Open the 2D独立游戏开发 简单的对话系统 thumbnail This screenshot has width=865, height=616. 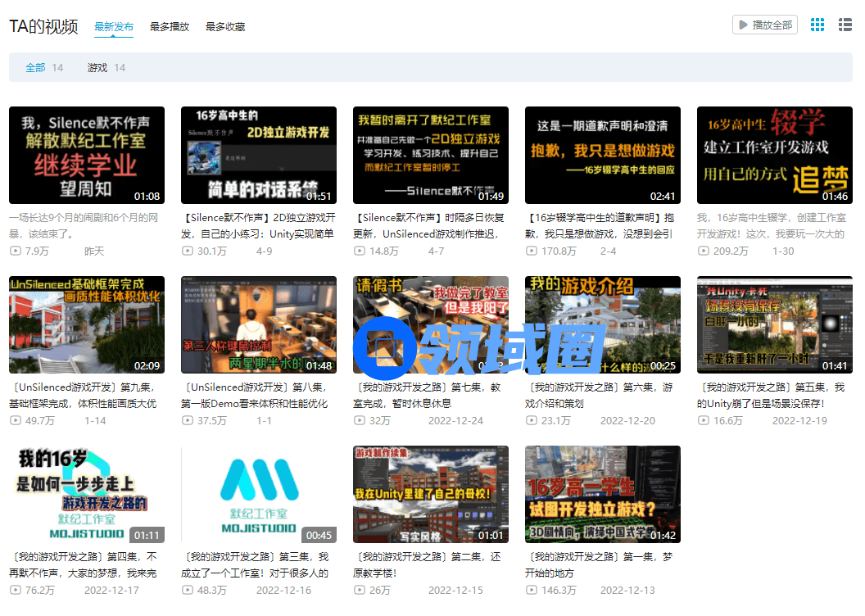point(259,155)
